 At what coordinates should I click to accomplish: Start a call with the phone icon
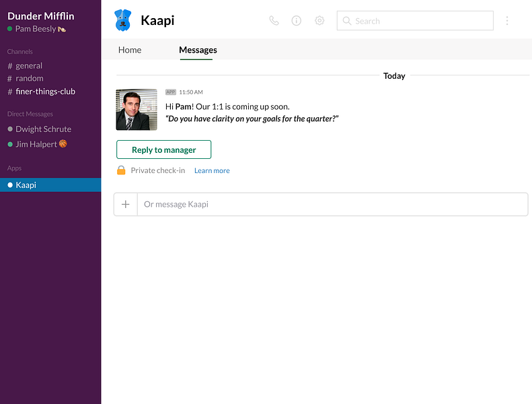[x=274, y=21]
